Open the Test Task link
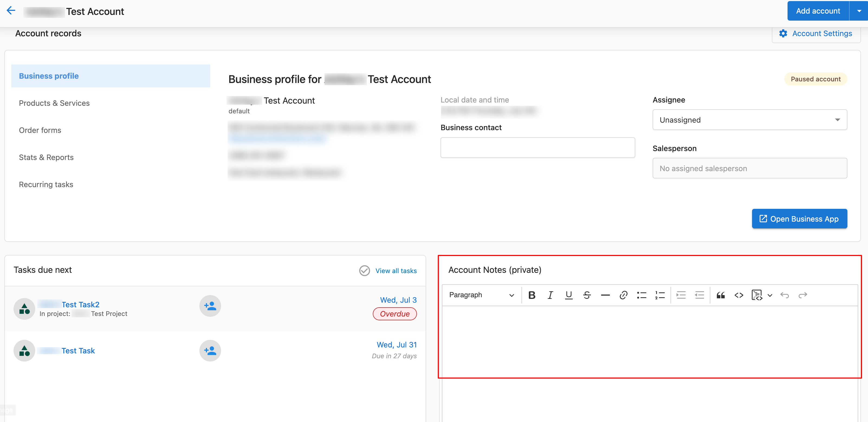The image size is (868, 422). click(x=78, y=351)
